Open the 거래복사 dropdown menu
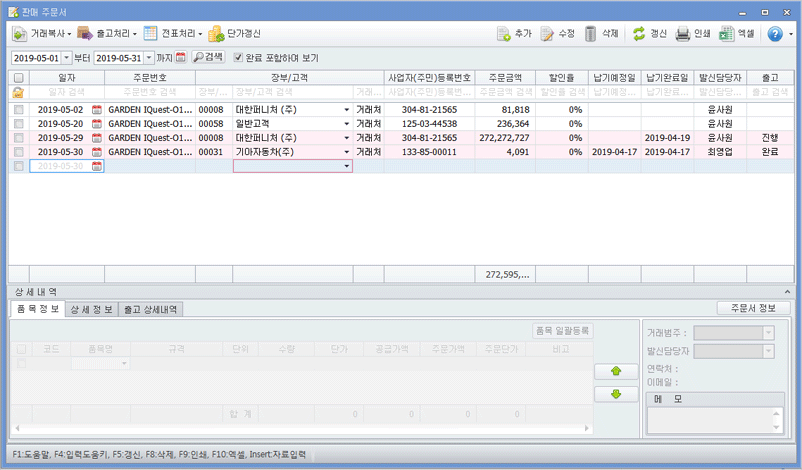Screen dimensions: 802x470 point(40,33)
